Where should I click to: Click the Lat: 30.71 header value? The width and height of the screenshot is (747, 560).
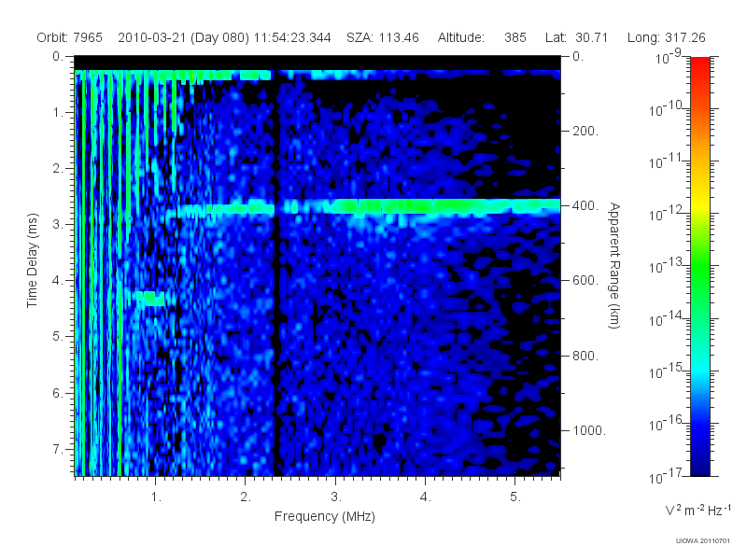[576, 37]
